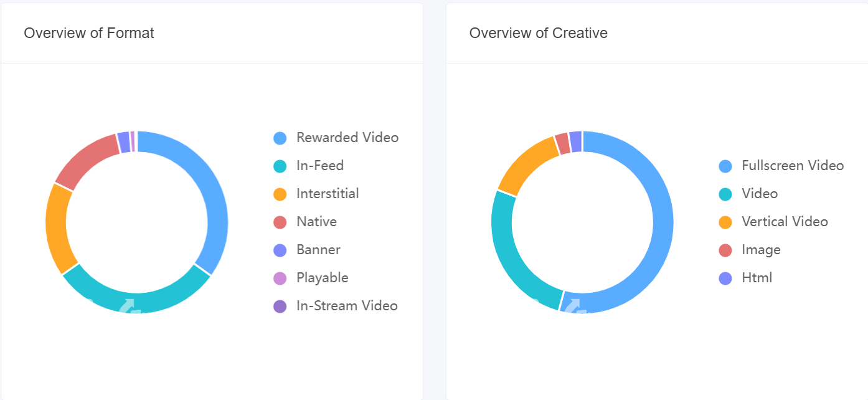Click the teal Video legend dot

tap(725, 194)
